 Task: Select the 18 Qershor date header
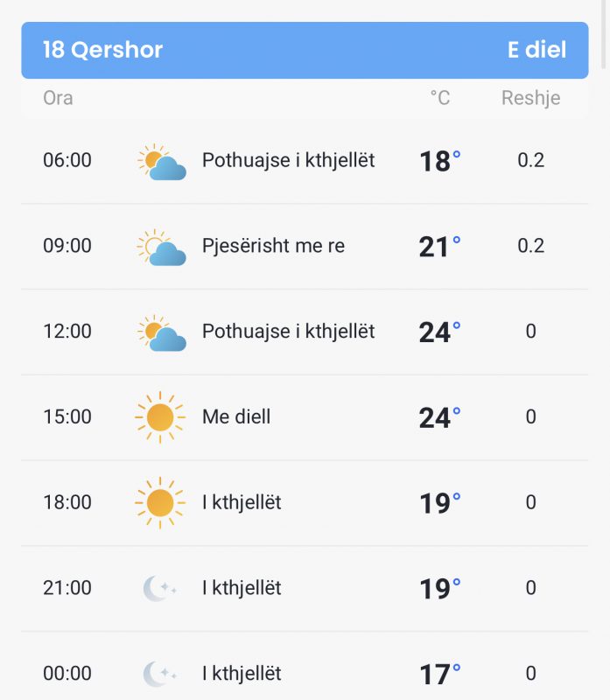click(102, 50)
